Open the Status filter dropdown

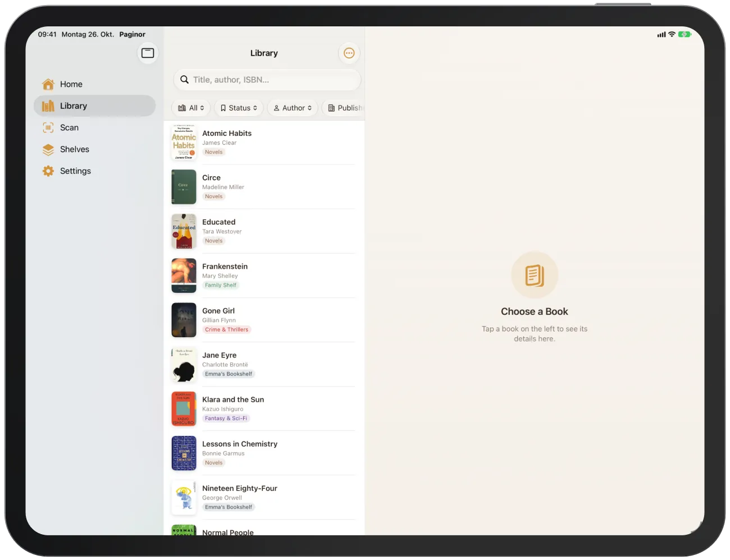click(239, 108)
